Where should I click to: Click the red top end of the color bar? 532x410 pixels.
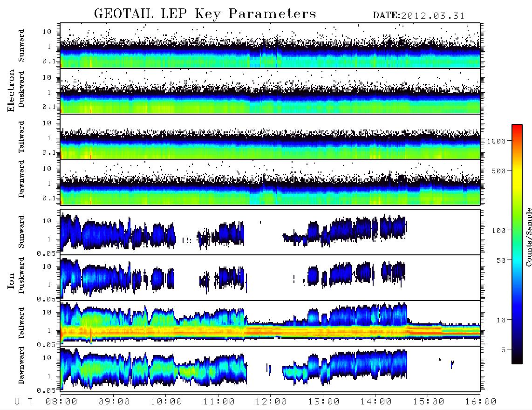click(x=517, y=128)
